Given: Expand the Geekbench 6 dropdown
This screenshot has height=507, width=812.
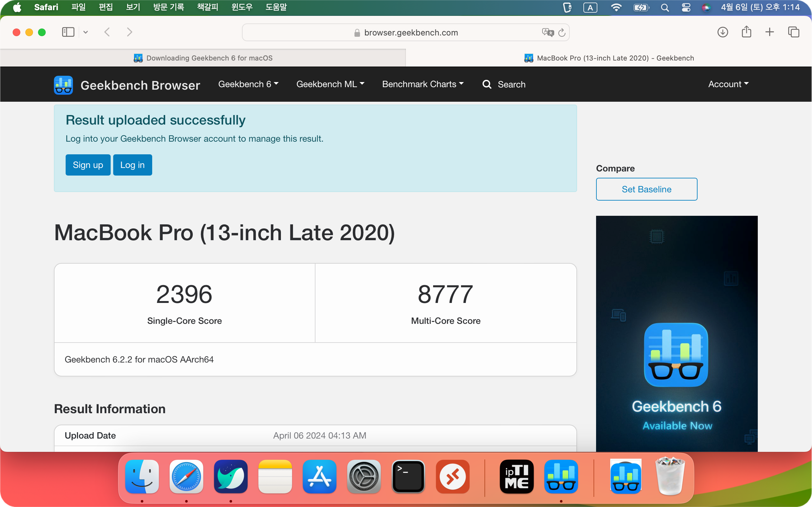Looking at the screenshot, I should pos(248,84).
